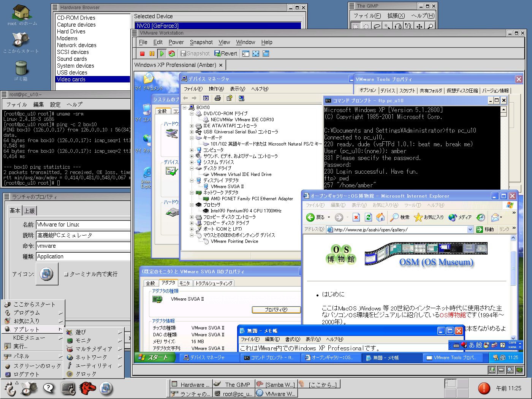This screenshot has width=532, height=399.
Task: Click the Internet Explorer Stop icon
Action: (356, 217)
